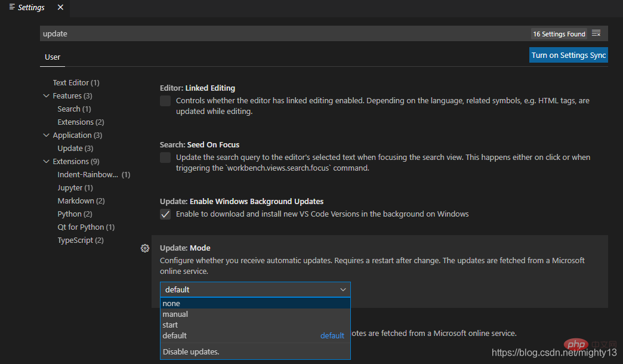The width and height of the screenshot is (623, 364).
Task: Select Python (2) extension settings
Action: pyautogui.click(x=75, y=214)
